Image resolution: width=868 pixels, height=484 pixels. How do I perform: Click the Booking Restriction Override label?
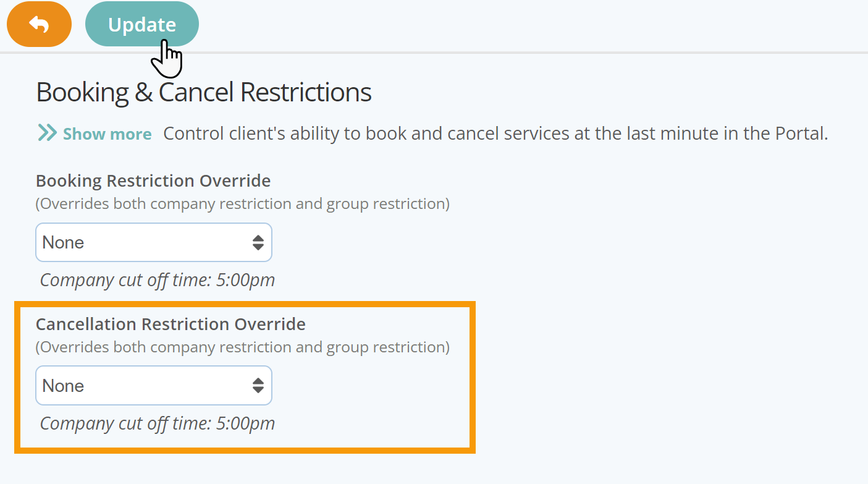coord(153,180)
